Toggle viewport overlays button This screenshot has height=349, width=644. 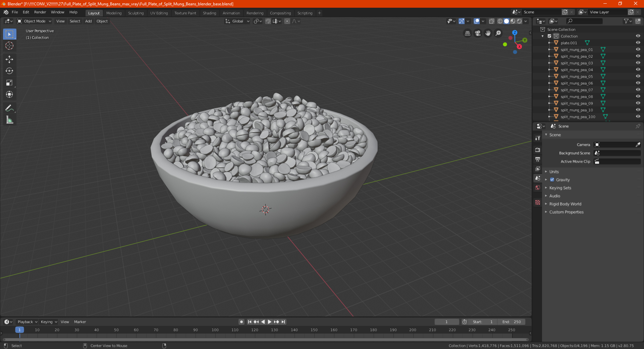pos(477,21)
